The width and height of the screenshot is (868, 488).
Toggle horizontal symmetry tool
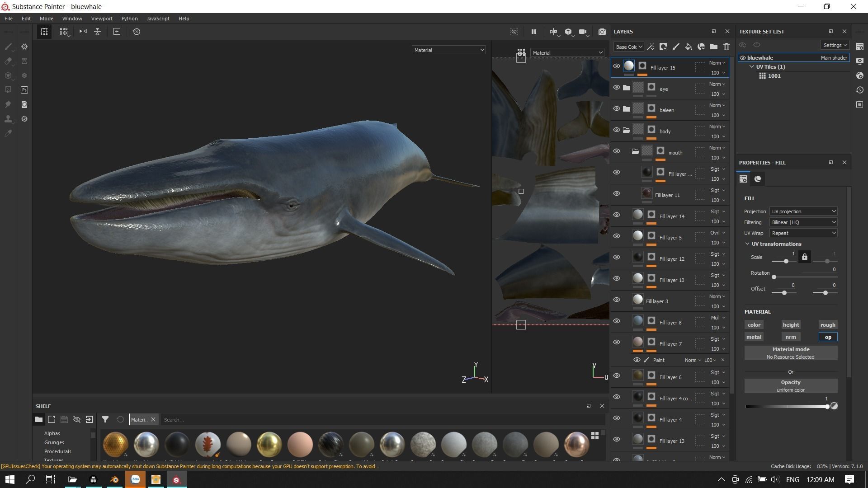[x=83, y=32]
